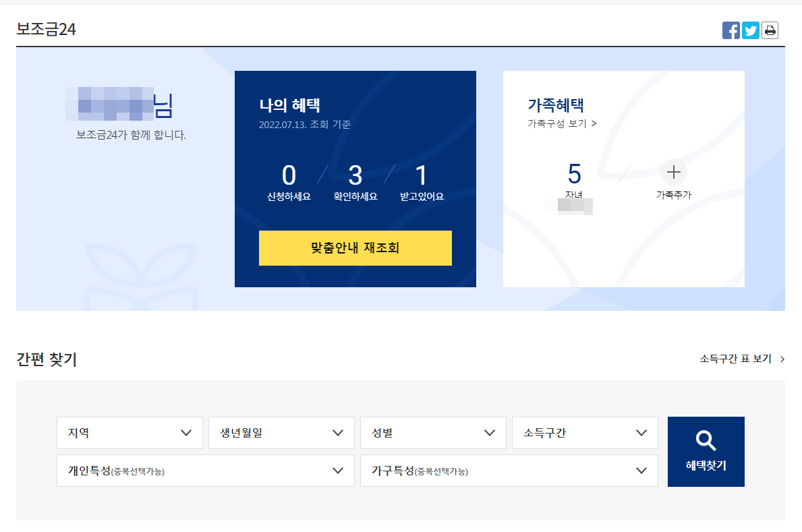Select the 성별 dropdown
Viewport: 802px width, 532px height.
coord(433,433)
